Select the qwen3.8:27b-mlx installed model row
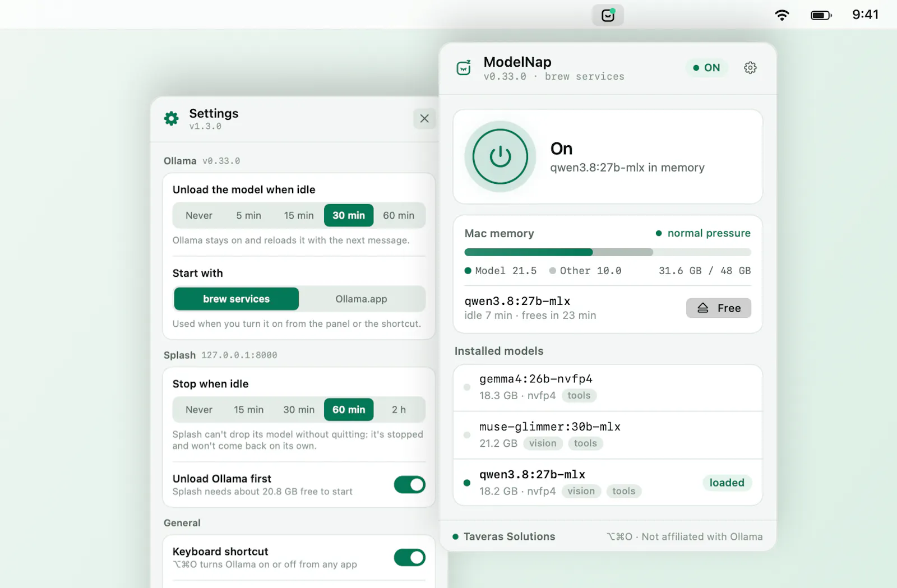The image size is (897, 588). [608, 483]
